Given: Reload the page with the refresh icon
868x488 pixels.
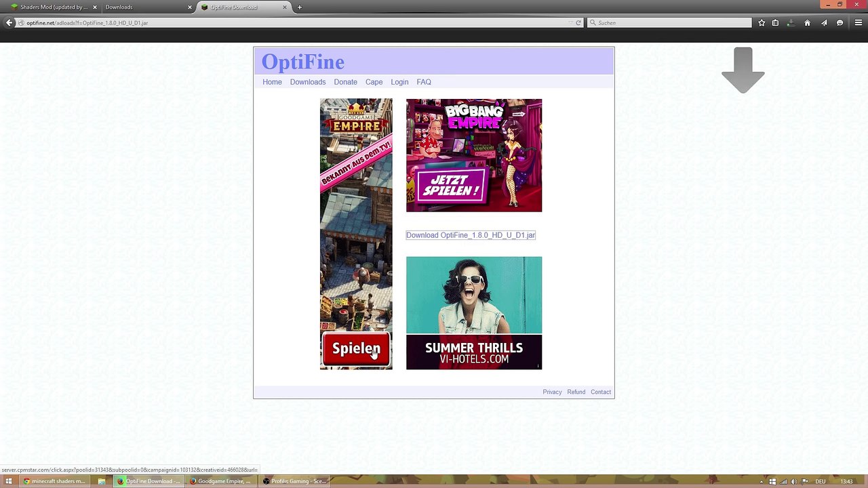Looking at the screenshot, I should pyautogui.click(x=578, y=22).
